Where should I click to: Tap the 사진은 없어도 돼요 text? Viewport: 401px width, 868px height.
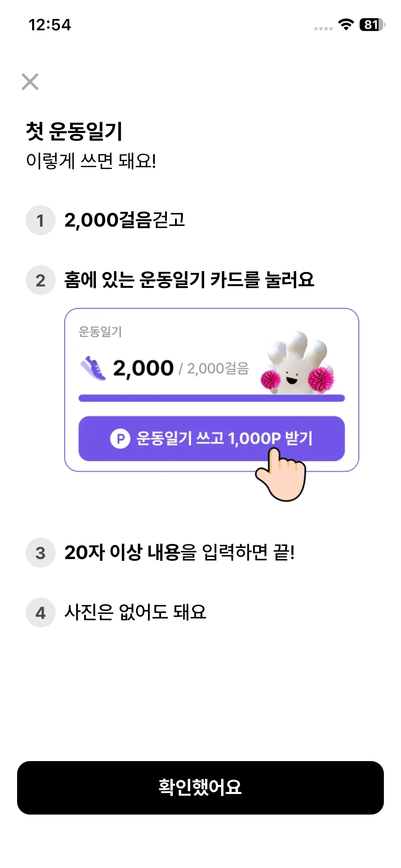point(135,612)
